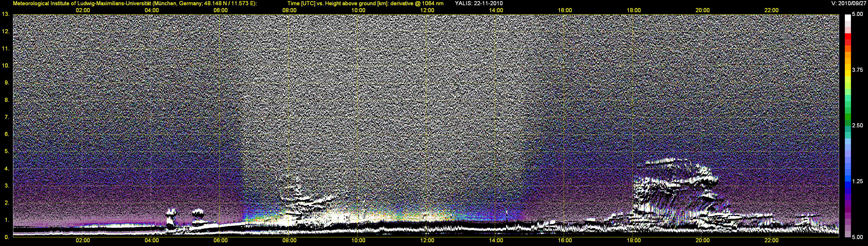Click the 14:00 label on the top time axis
The height and width of the screenshot is (246, 868).
point(496,10)
